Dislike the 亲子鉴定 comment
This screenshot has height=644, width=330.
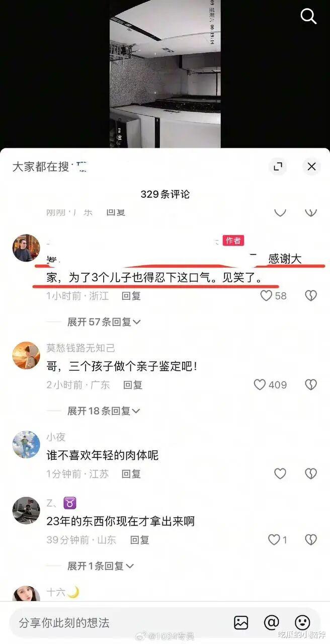311,385
